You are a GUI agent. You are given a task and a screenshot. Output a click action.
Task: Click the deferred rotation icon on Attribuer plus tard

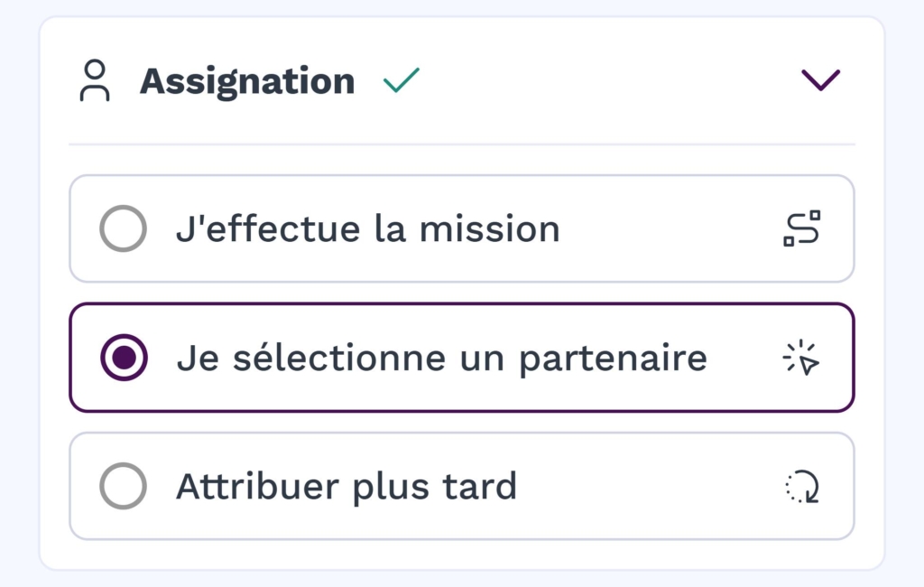(x=804, y=486)
